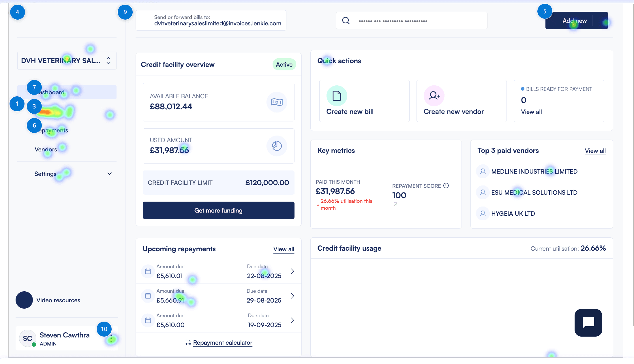Open the chat support widget
Viewport: 634px width, 364px height.
tap(588, 322)
